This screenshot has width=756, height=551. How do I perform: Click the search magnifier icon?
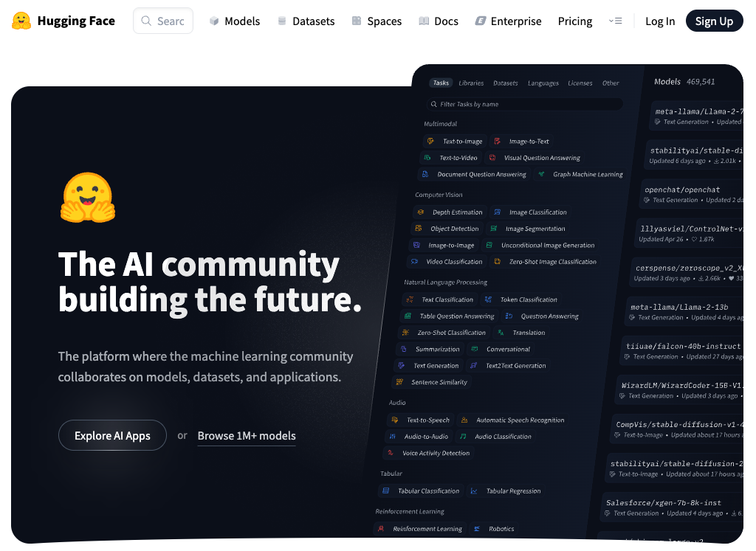146,21
